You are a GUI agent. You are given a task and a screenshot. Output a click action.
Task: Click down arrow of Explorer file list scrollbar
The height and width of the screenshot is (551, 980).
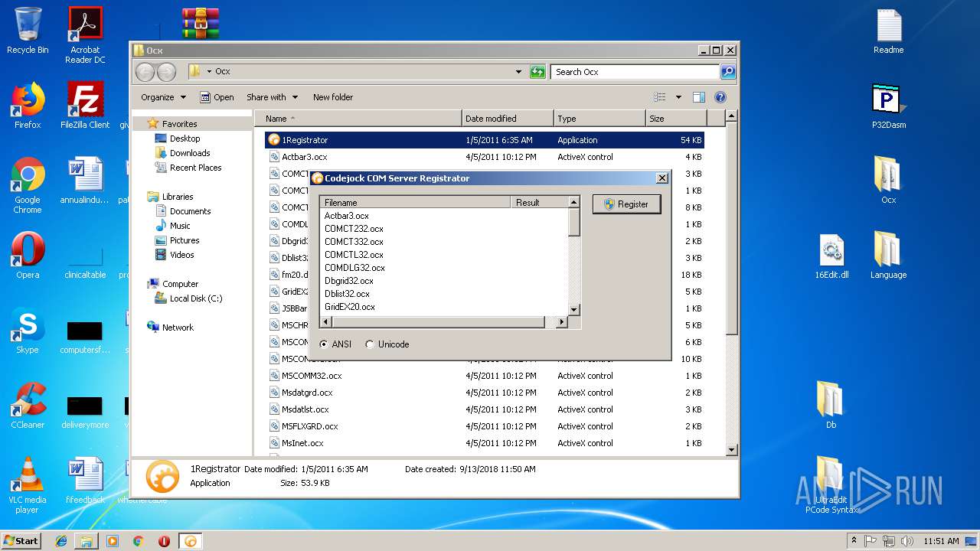coord(731,450)
